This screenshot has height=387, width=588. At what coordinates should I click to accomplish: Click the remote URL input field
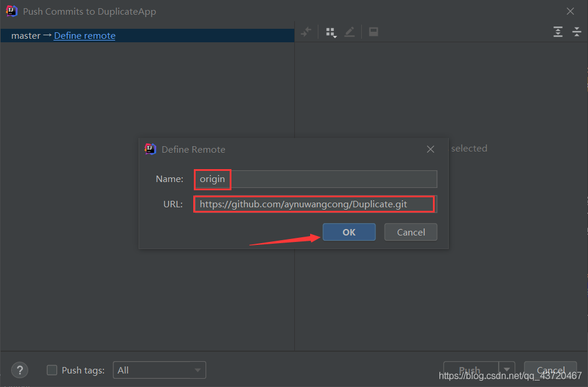click(315, 204)
